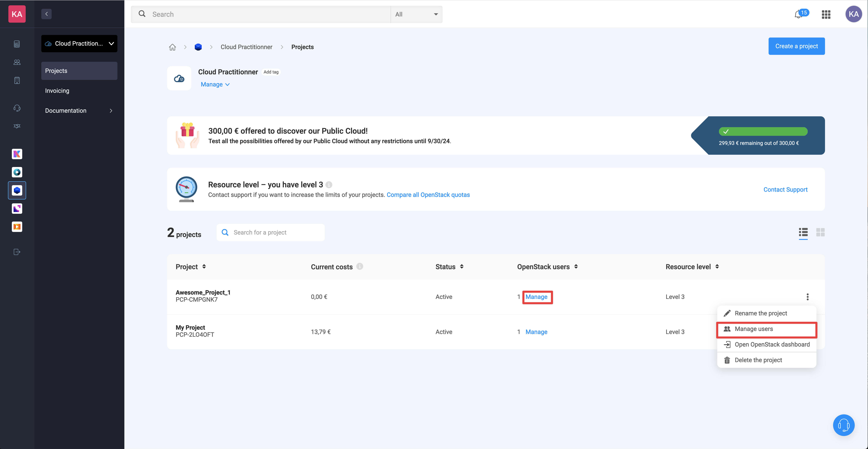Show info for Resource level heading
The image size is (868, 449).
click(329, 185)
